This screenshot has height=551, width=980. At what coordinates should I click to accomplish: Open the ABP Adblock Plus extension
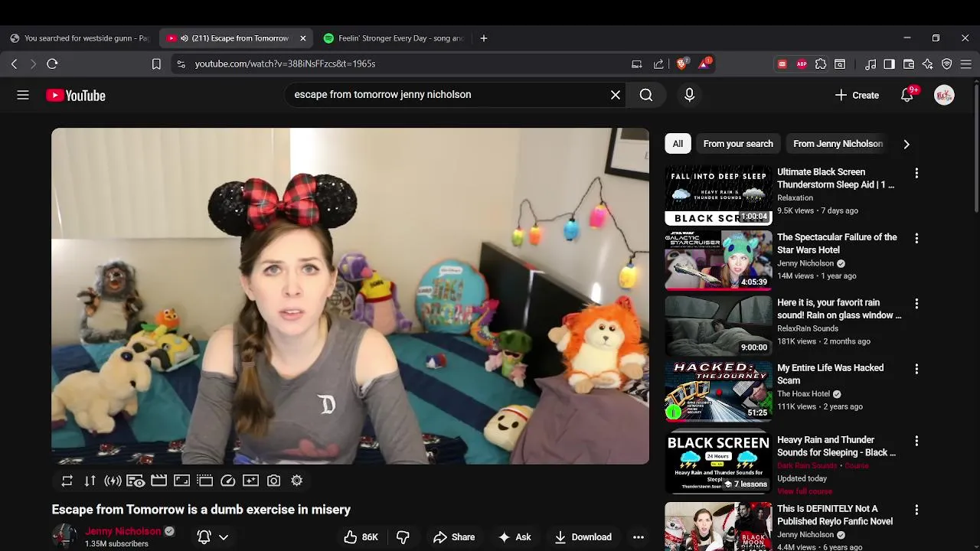(x=802, y=64)
